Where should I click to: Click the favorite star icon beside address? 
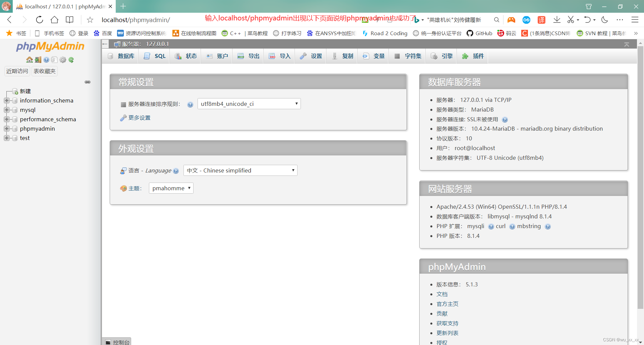[90, 20]
